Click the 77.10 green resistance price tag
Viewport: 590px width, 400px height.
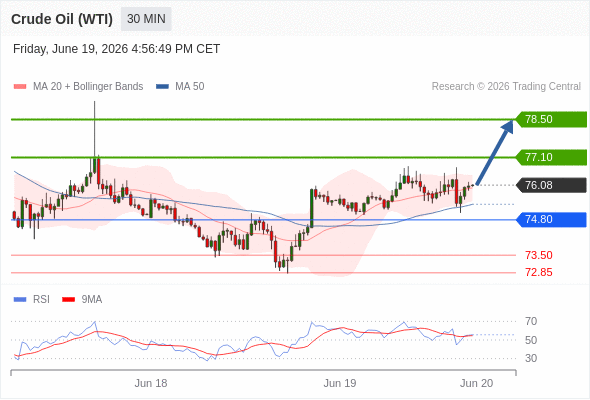tap(551, 157)
